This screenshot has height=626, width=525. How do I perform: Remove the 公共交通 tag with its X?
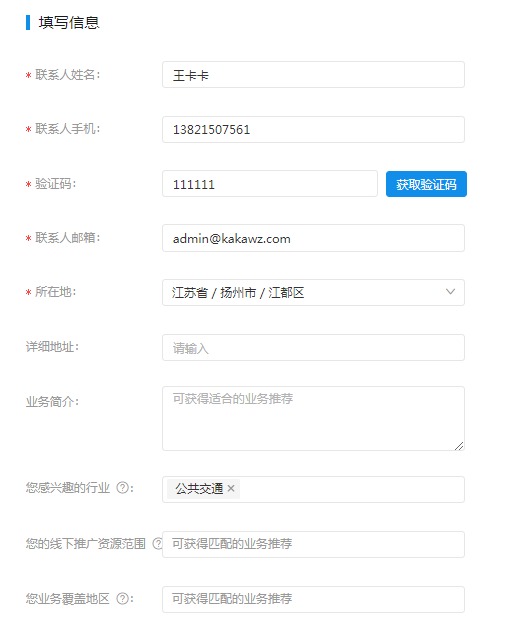point(231,488)
